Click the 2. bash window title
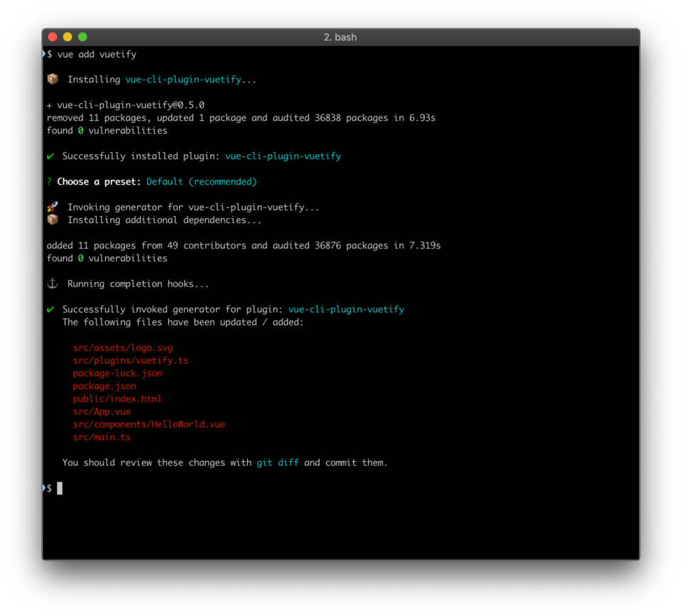 [340, 37]
